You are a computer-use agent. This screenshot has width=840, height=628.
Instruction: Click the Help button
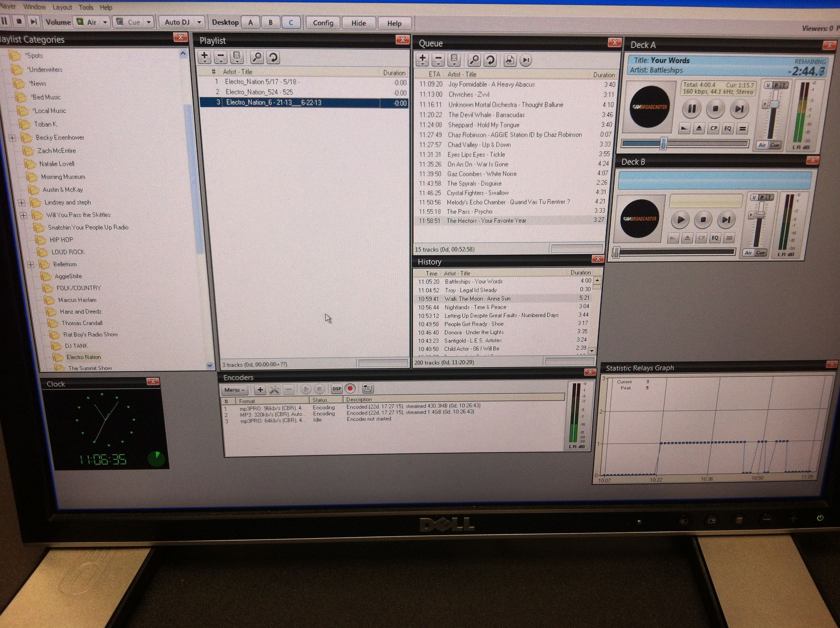pyautogui.click(x=394, y=23)
